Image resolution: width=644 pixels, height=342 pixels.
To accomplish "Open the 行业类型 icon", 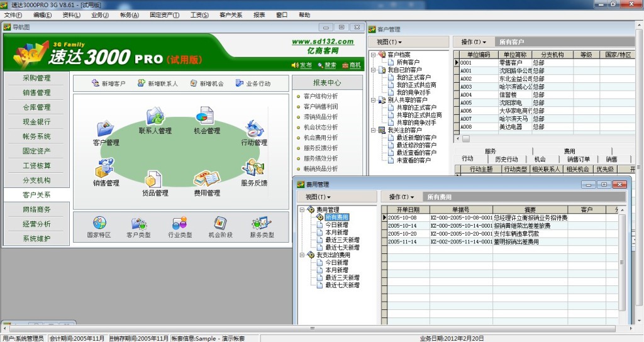I will coord(180,223).
